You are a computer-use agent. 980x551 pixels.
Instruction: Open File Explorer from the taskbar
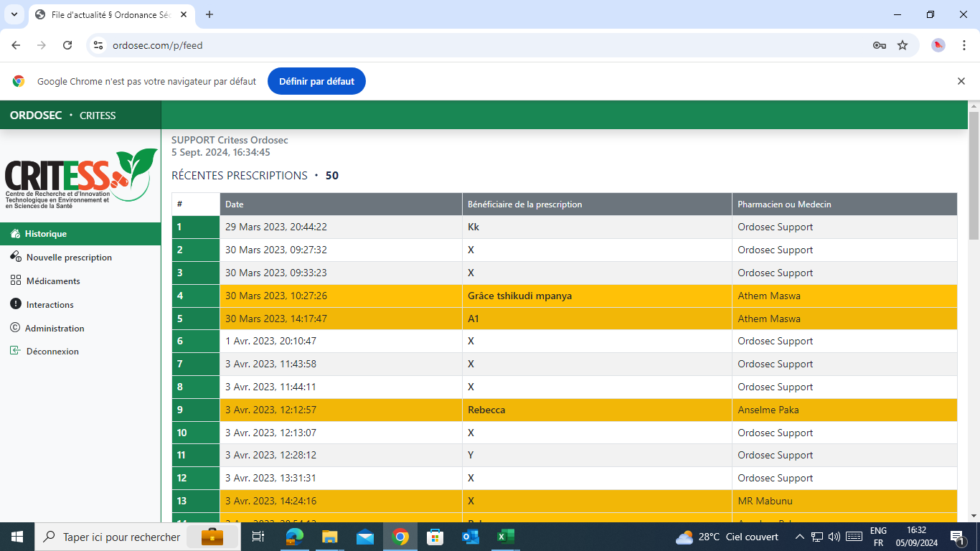click(x=329, y=537)
